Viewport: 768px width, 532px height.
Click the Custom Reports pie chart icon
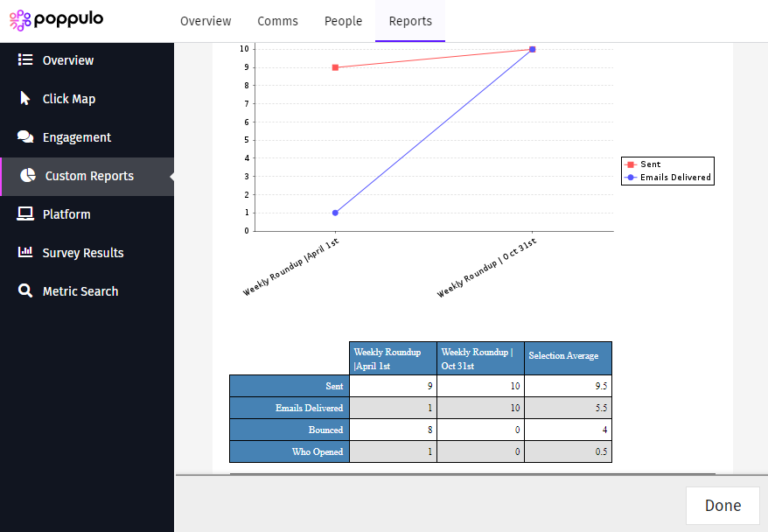(x=28, y=176)
